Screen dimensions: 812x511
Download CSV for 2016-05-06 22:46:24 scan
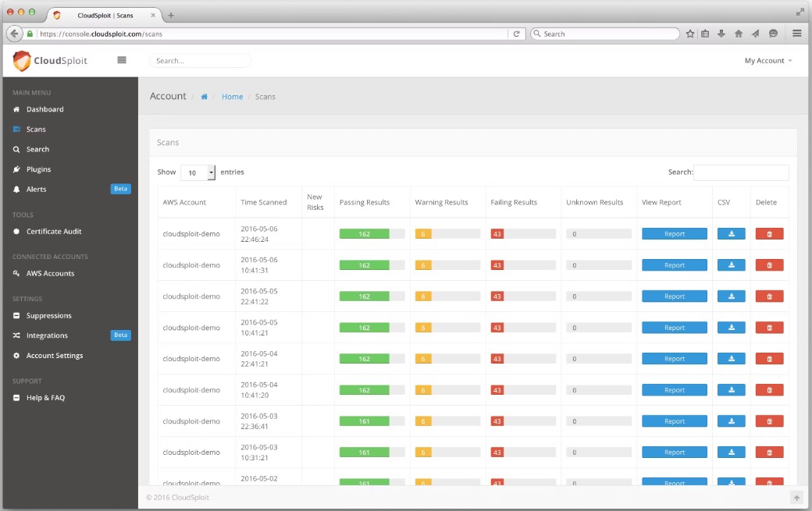pyautogui.click(x=732, y=234)
